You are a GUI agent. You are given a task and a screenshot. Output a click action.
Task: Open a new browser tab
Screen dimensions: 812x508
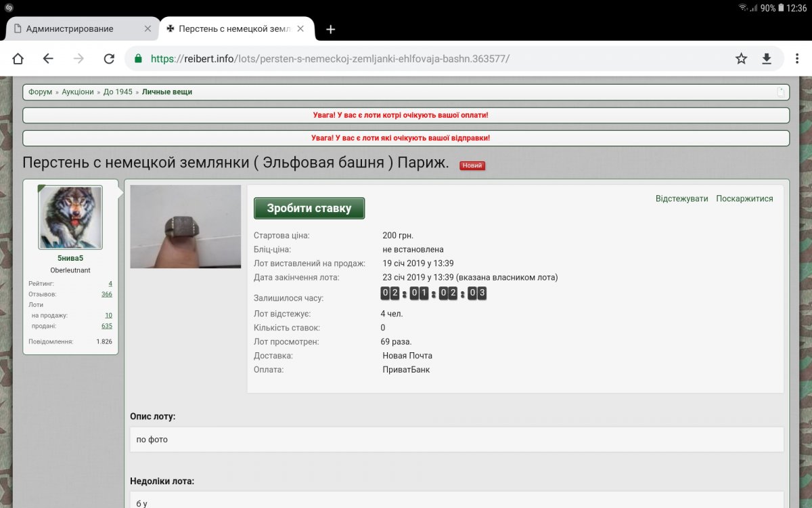tap(331, 29)
